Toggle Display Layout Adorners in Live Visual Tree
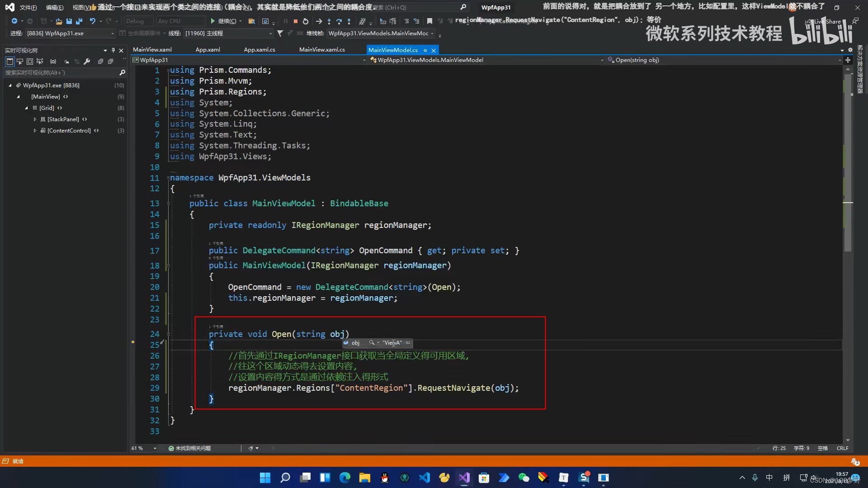Viewport: 868px width, 488px height. pos(30,61)
